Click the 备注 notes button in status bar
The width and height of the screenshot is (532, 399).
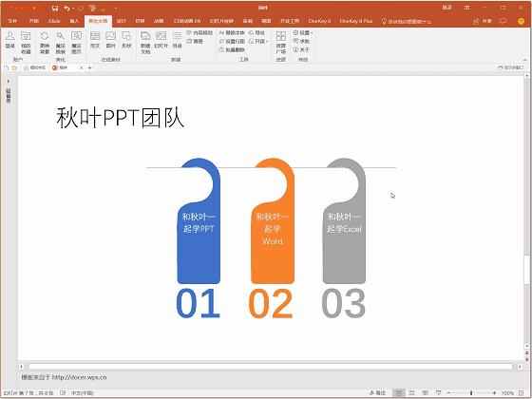377,392
